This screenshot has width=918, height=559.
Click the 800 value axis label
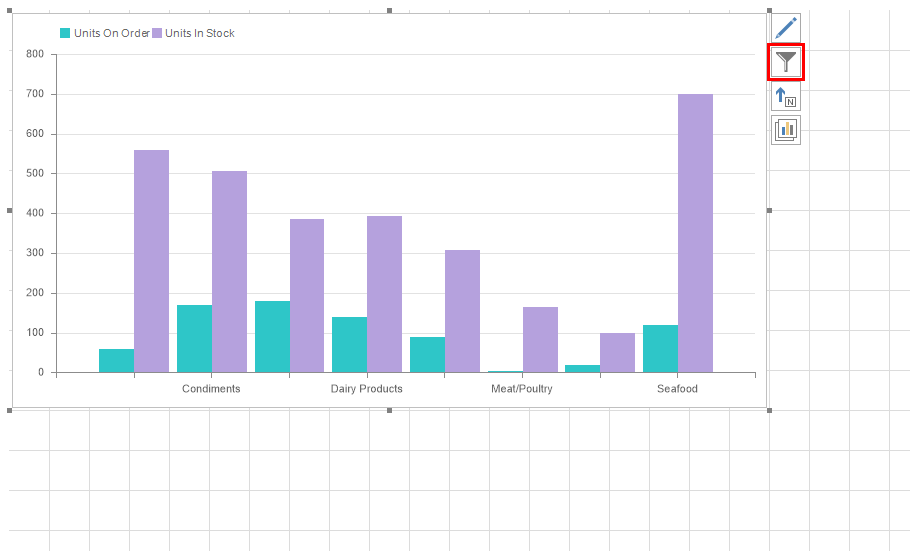pos(35,54)
